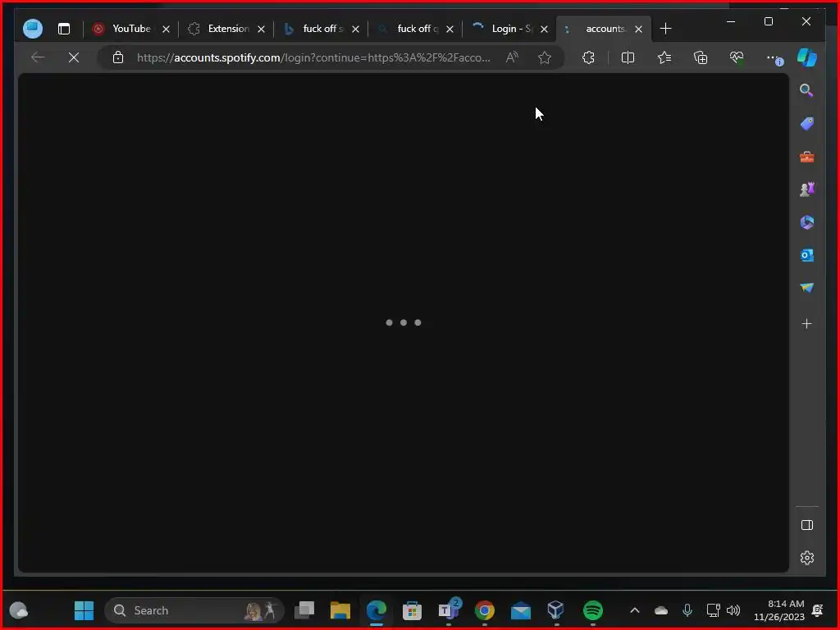Close the 'fuck off q' tab
840x630 pixels.
click(450, 29)
